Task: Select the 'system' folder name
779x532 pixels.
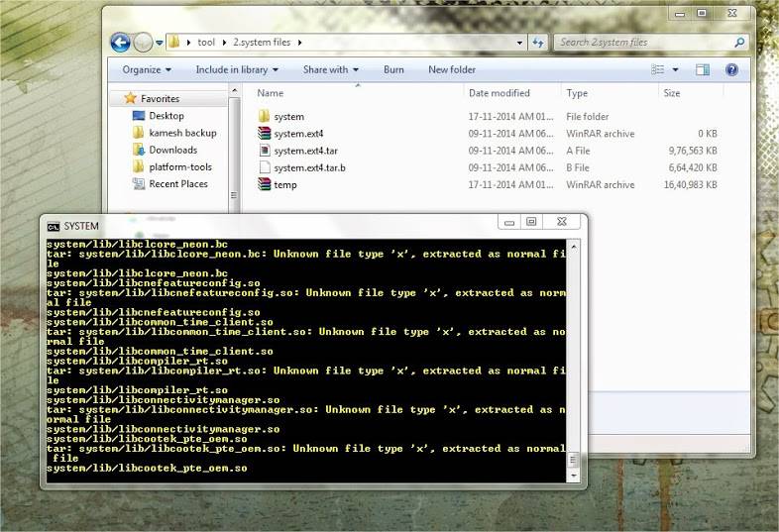Action: pos(288,117)
